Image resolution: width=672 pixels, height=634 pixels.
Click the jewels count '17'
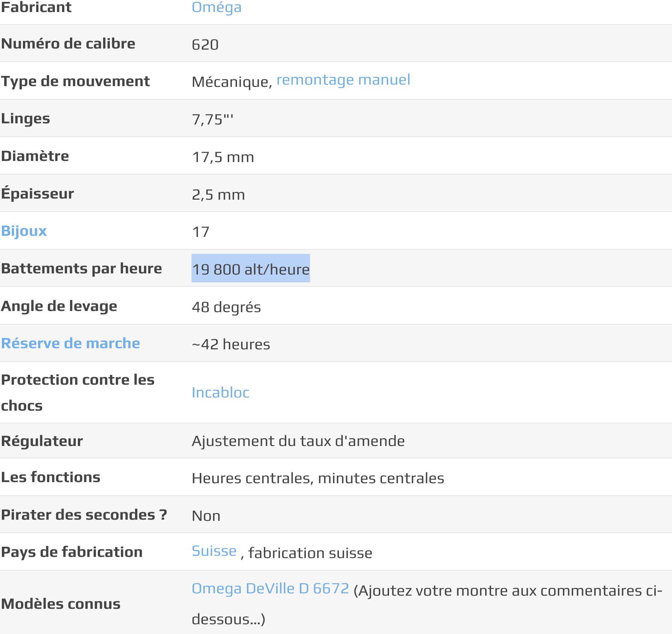pos(201,232)
